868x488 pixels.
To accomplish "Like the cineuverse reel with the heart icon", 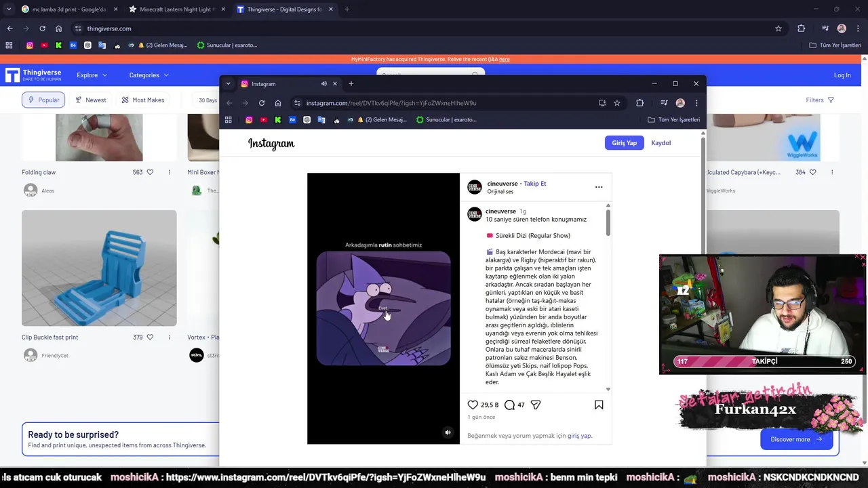I will pyautogui.click(x=473, y=405).
